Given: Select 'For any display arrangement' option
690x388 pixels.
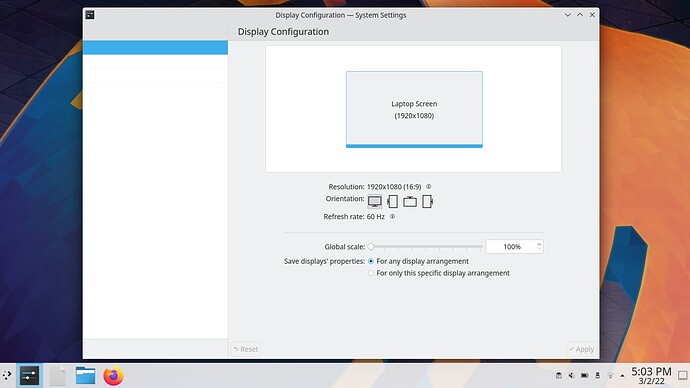Looking at the screenshot, I should pyautogui.click(x=418, y=261).
